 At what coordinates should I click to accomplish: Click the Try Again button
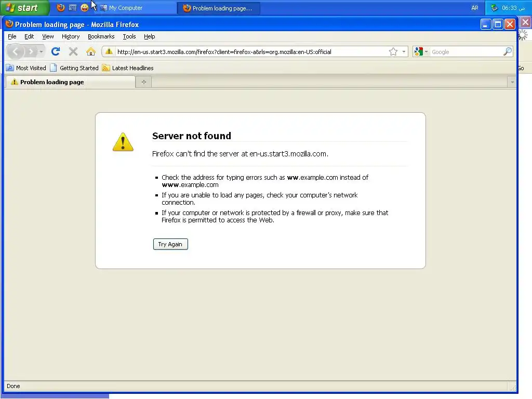pyautogui.click(x=170, y=244)
